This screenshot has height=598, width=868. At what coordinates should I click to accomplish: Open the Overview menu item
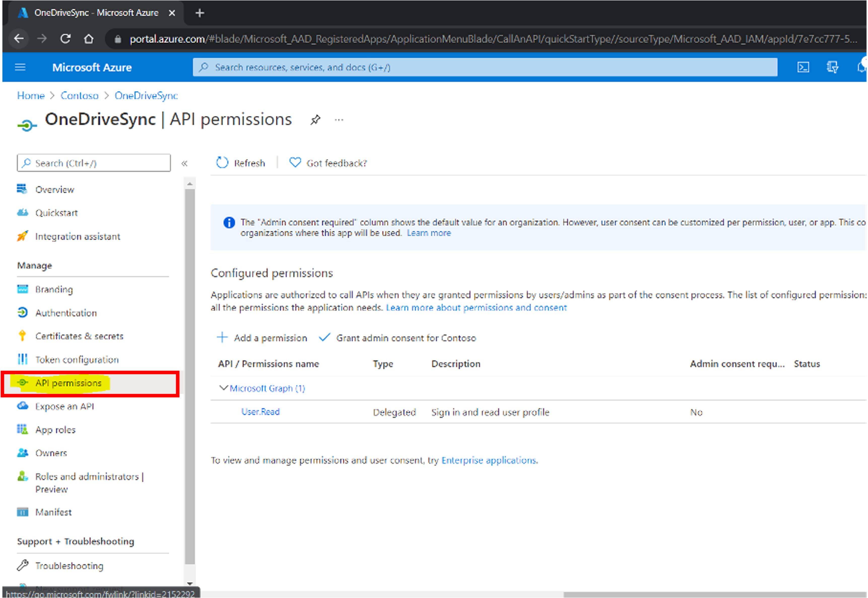tap(55, 190)
